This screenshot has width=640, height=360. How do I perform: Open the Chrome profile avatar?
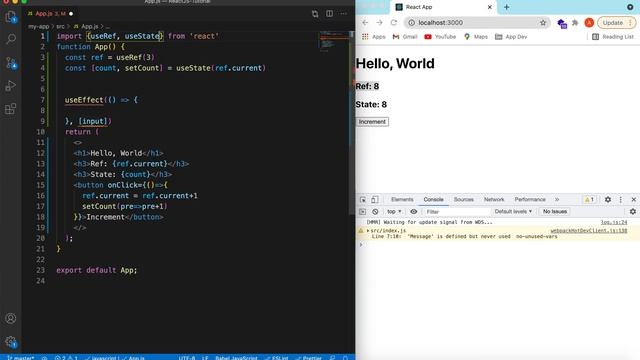pos(589,23)
